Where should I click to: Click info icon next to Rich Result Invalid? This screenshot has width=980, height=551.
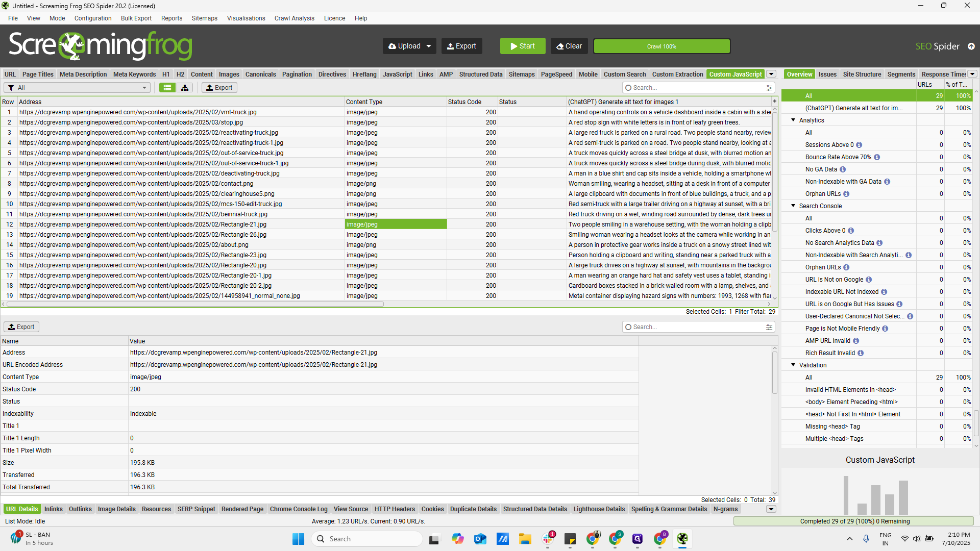861,353
